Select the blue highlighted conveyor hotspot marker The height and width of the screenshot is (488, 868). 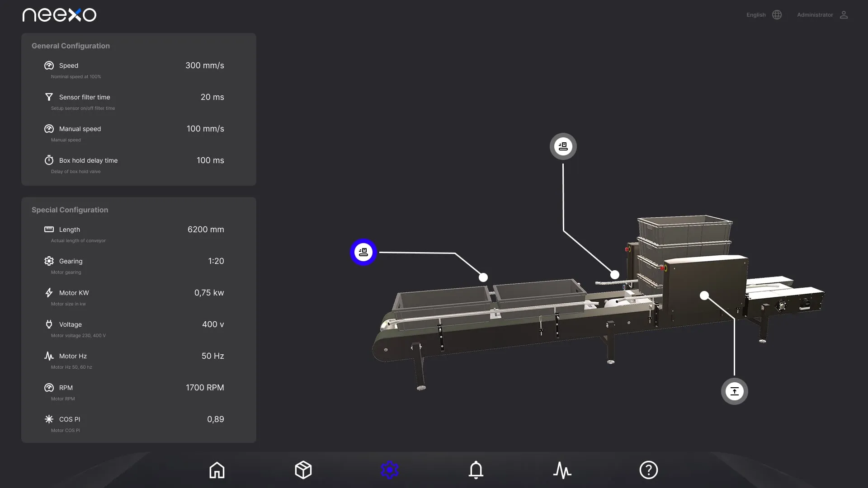(x=363, y=252)
